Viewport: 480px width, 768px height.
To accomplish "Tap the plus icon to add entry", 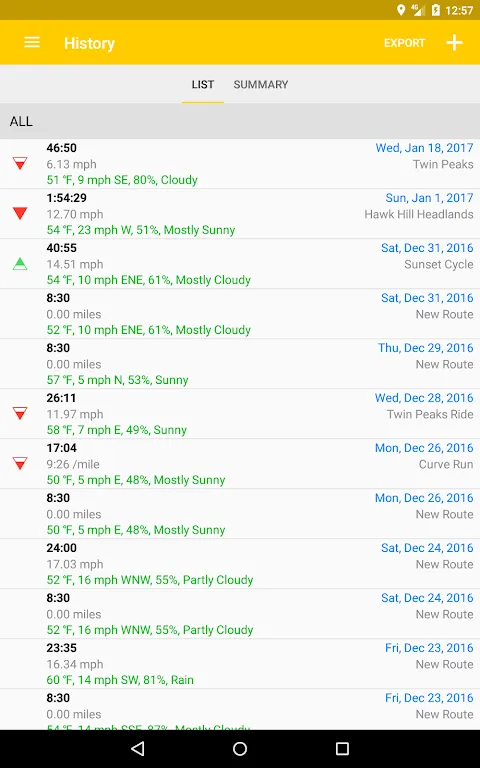I will coord(454,43).
